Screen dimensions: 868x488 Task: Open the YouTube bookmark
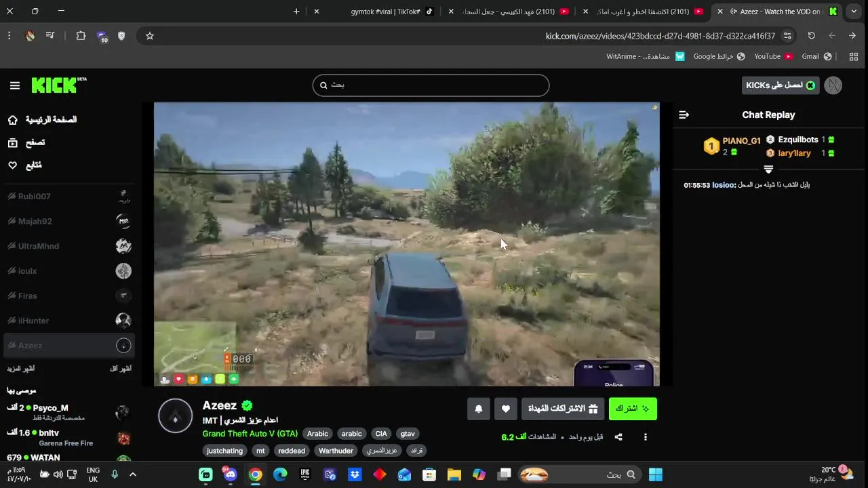click(x=774, y=56)
